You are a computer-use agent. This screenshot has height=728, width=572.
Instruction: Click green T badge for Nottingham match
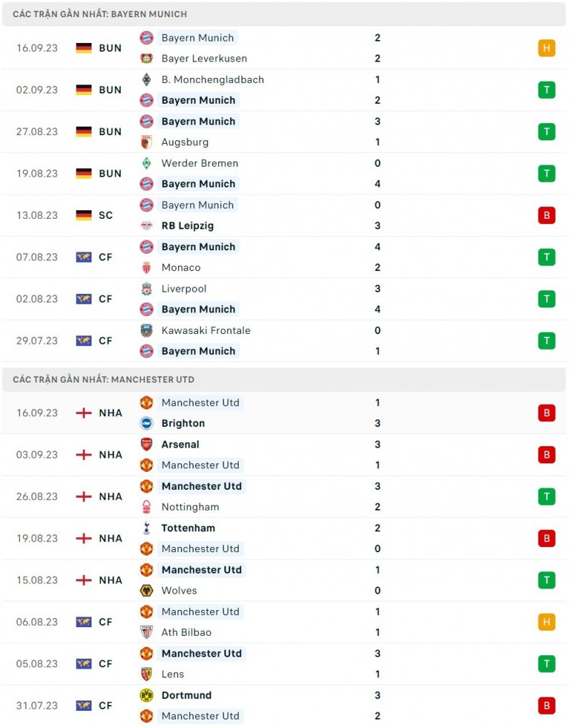[x=546, y=496]
